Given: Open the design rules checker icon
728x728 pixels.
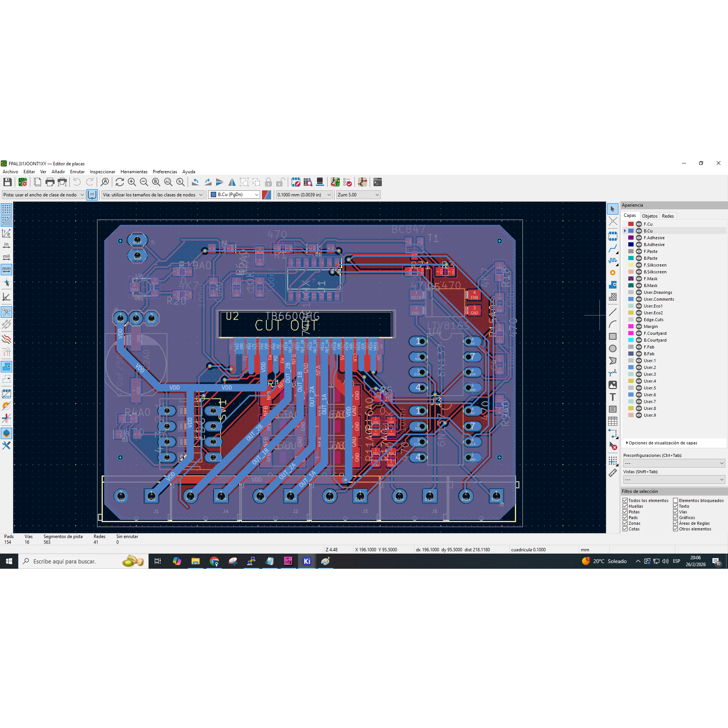Looking at the screenshot, I should click(x=347, y=182).
